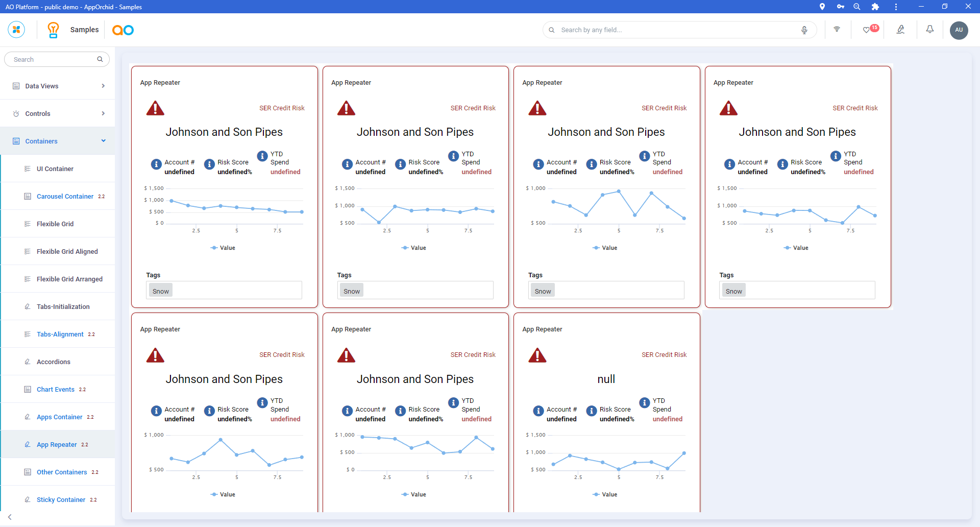980x527 pixels.
Task: Click the lightbulb Samples logo icon
Action: click(x=53, y=30)
